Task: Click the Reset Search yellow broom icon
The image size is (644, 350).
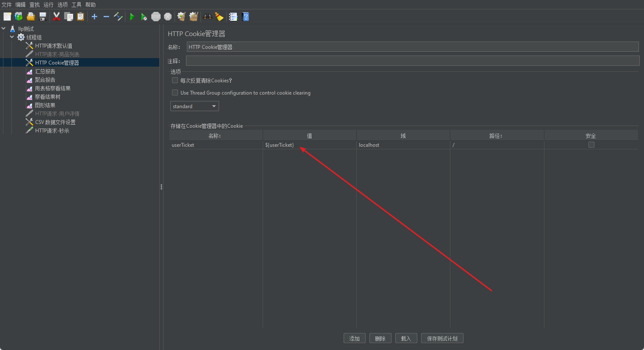Action: [x=219, y=17]
